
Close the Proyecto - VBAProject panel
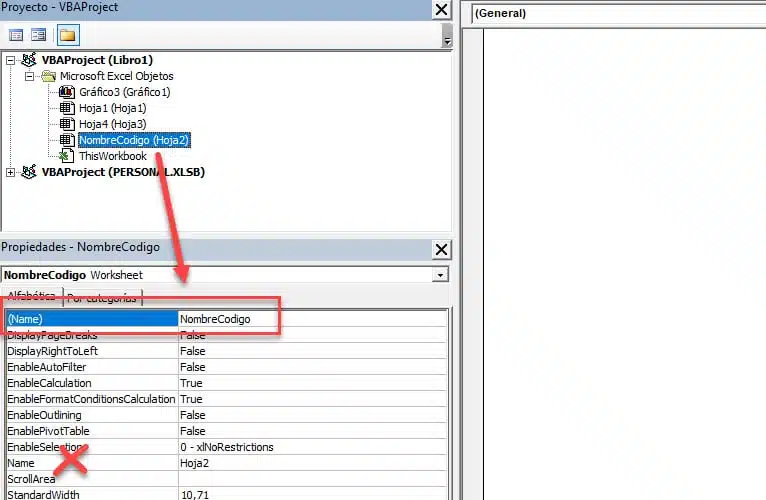pyautogui.click(x=441, y=9)
